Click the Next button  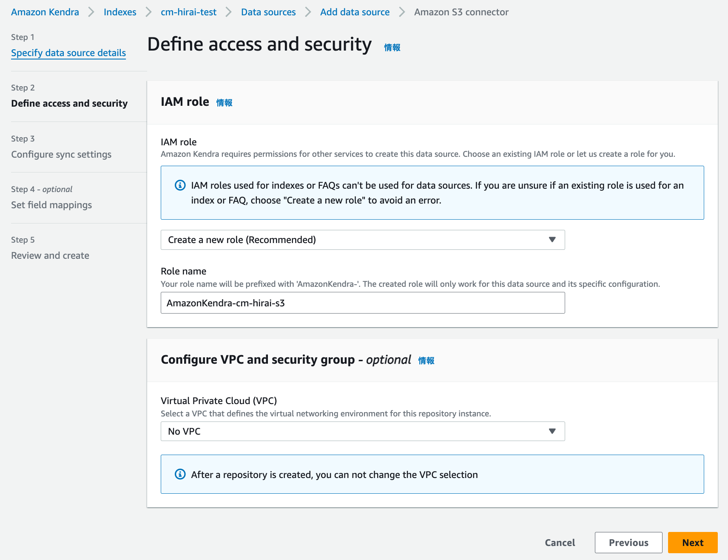pyautogui.click(x=693, y=543)
